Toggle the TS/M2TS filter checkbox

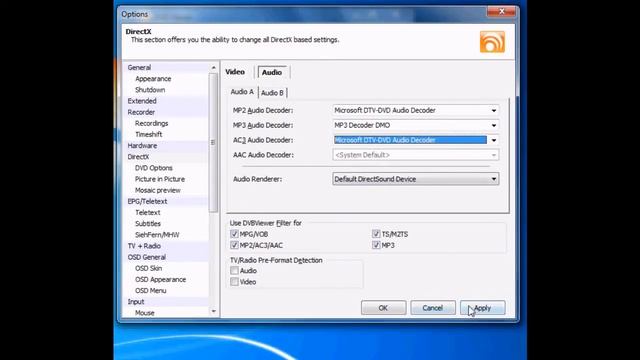click(x=376, y=234)
